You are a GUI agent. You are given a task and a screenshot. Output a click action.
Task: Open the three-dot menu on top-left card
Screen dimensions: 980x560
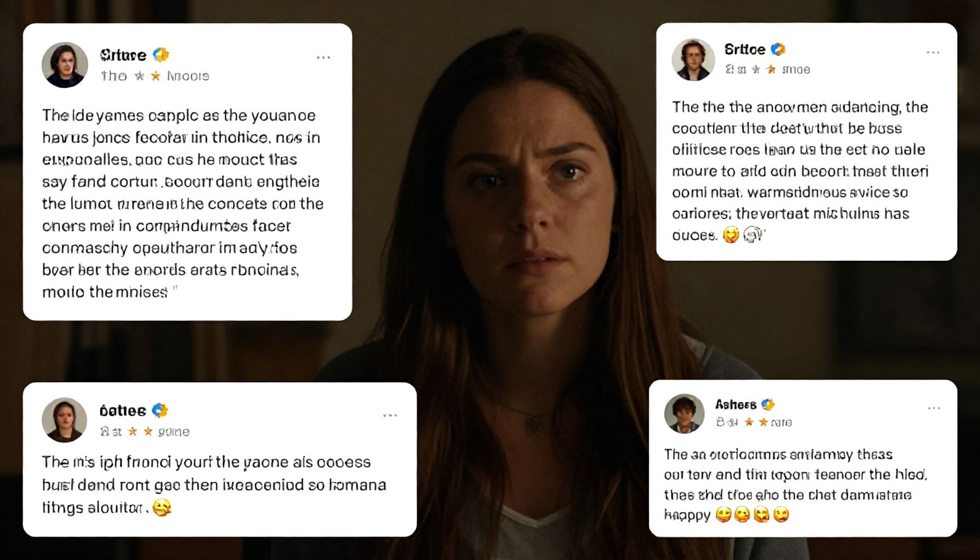click(x=323, y=57)
